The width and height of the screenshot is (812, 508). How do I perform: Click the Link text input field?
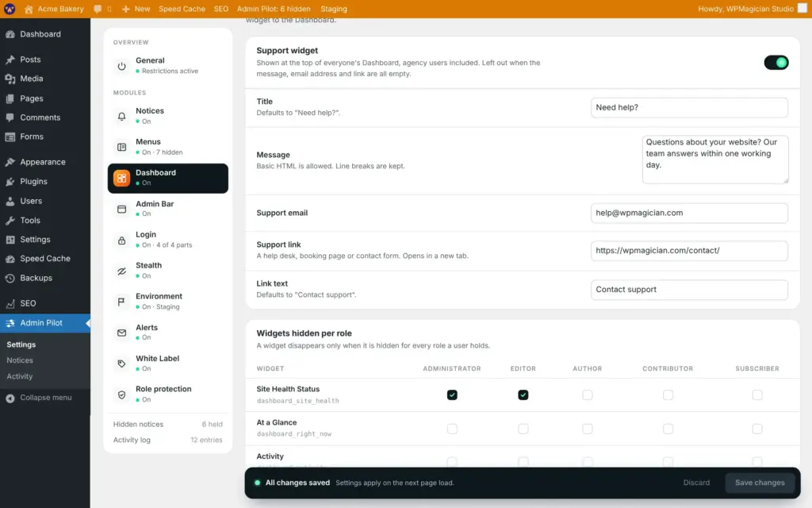click(x=689, y=290)
